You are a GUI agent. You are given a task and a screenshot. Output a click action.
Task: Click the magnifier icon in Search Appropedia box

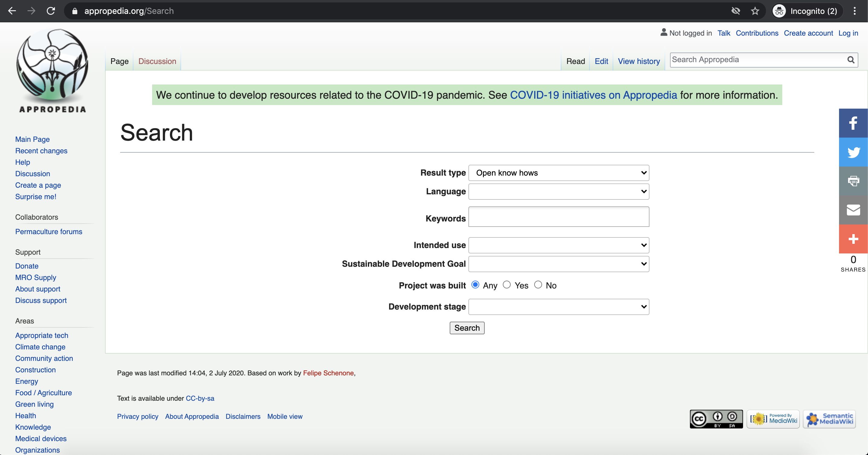tap(850, 60)
